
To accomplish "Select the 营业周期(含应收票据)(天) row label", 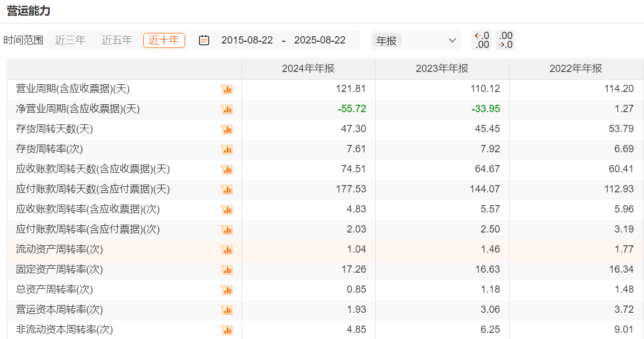I will (72, 89).
